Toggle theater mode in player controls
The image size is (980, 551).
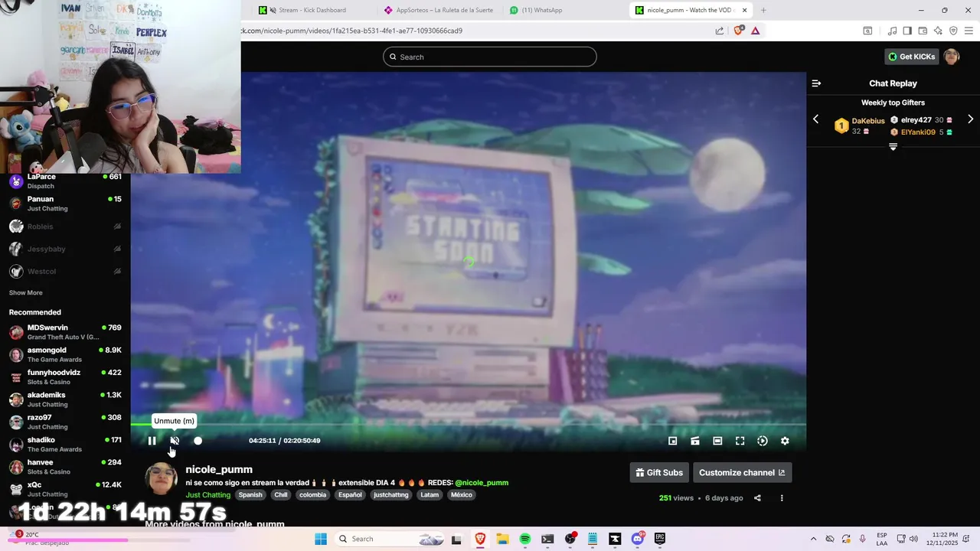pyautogui.click(x=717, y=441)
